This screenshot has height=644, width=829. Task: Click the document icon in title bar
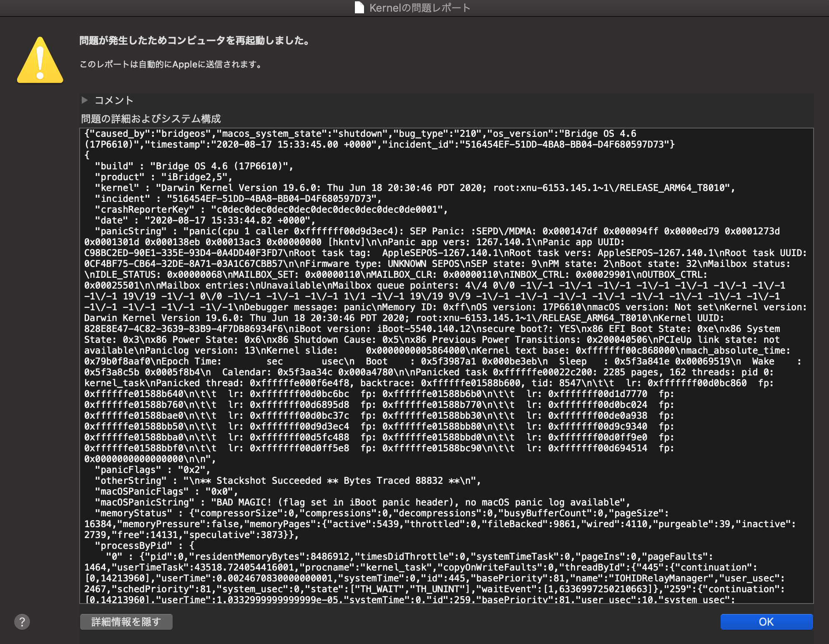(359, 8)
